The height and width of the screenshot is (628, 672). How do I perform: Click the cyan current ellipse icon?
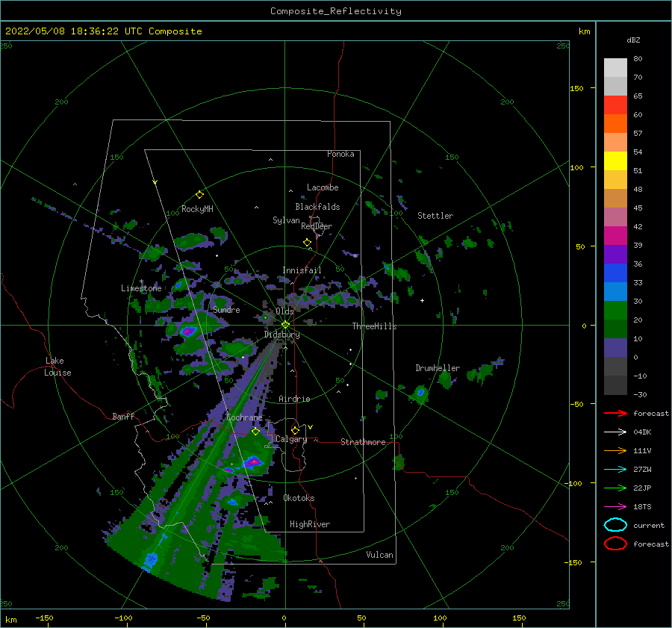pyautogui.click(x=615, y=525)
